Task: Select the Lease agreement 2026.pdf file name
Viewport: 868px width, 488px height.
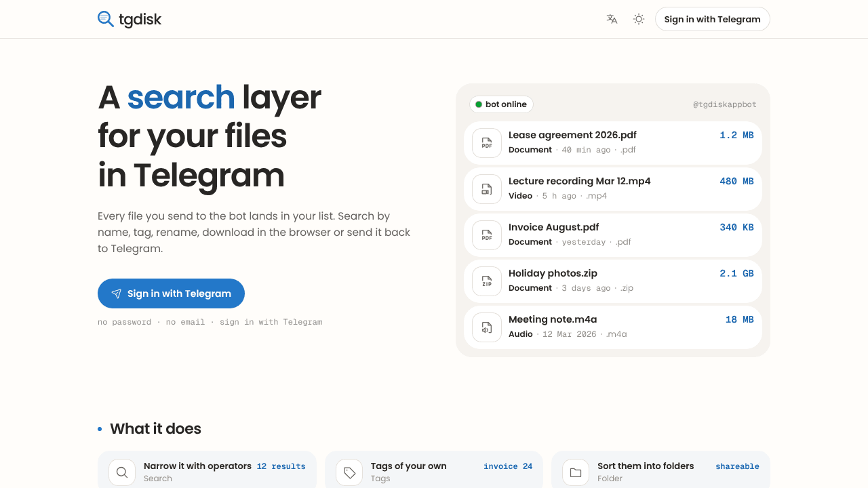Action: coord(572,135)
